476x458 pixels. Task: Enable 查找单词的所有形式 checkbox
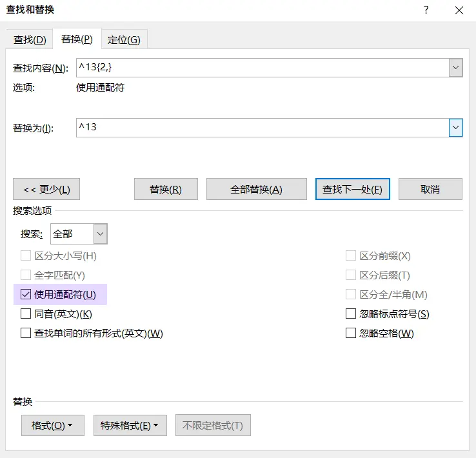tap(26, 334)
